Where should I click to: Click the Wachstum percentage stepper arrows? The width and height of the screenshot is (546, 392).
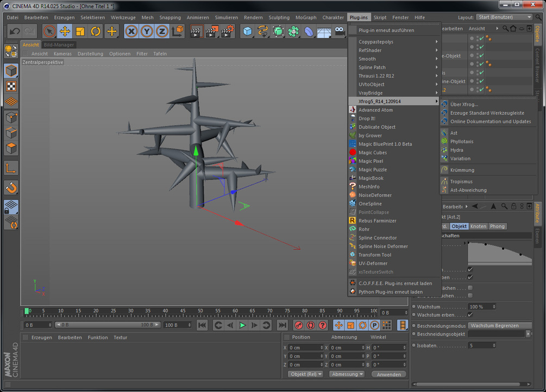click(494, 307)
